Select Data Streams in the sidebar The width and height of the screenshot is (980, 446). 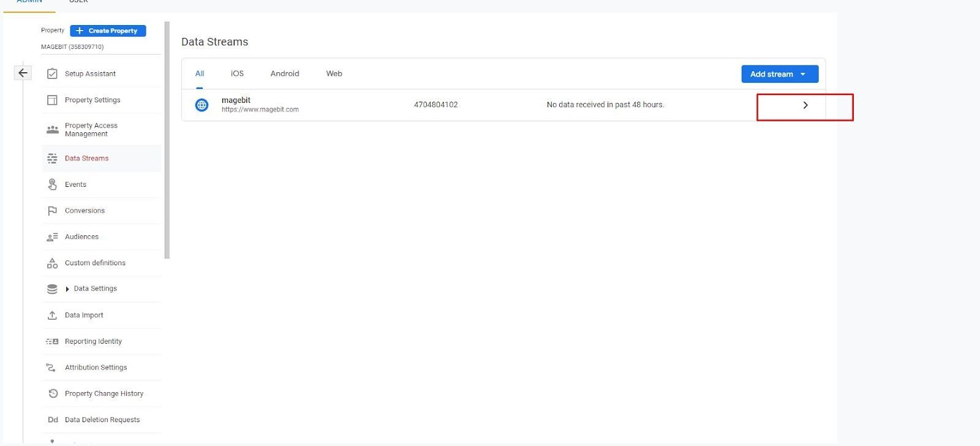pos(86,158)
